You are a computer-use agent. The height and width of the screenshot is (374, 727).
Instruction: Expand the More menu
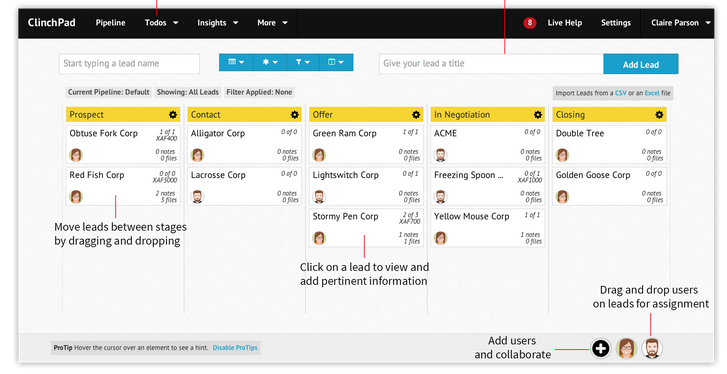[272, 23]
